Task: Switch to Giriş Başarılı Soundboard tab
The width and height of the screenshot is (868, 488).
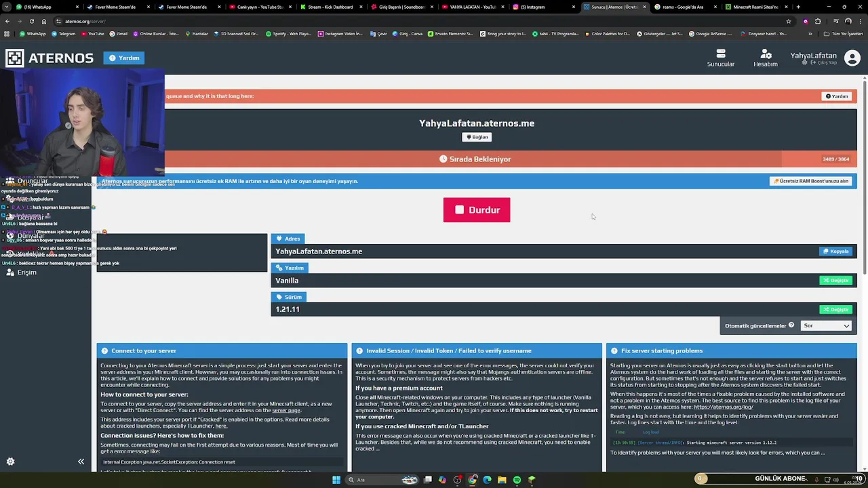Action: 401,7
